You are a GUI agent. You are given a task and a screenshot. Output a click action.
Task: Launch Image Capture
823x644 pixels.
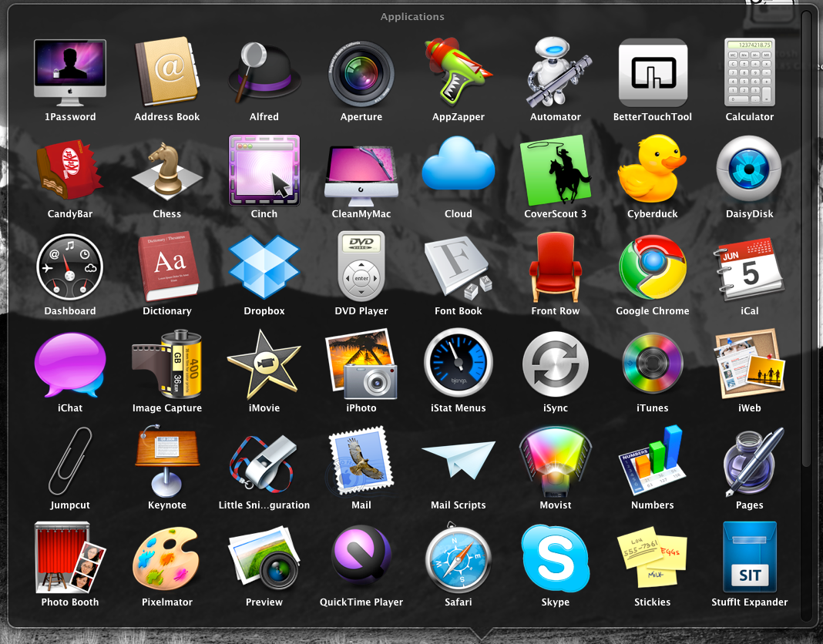167,364
